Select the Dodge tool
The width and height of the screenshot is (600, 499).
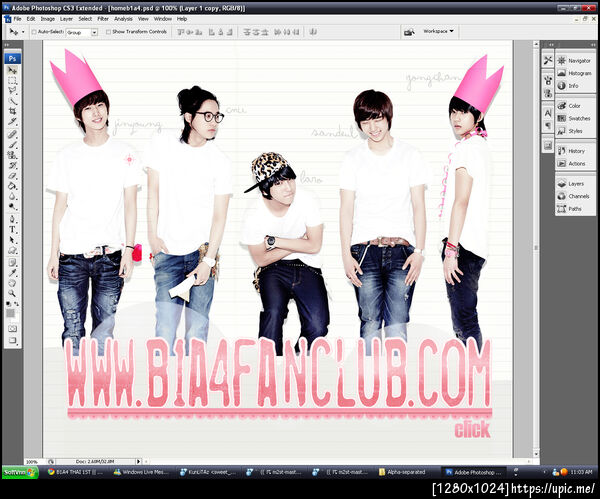click(x=13, y=207)
